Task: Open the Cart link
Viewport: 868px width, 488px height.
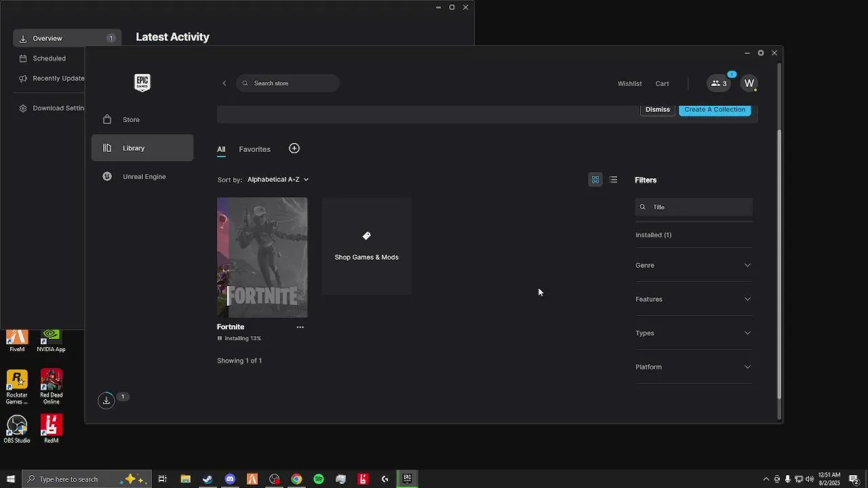Action: coord(662,83)
